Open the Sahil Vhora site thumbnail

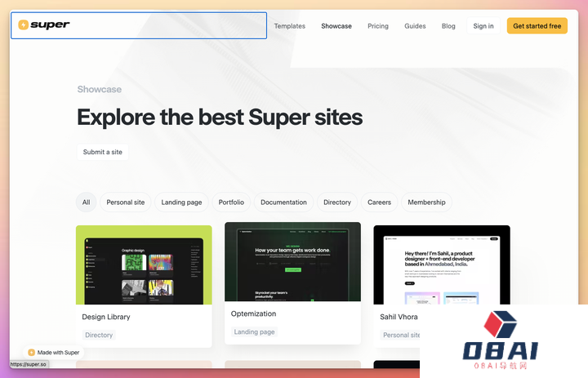coord(442,265)
